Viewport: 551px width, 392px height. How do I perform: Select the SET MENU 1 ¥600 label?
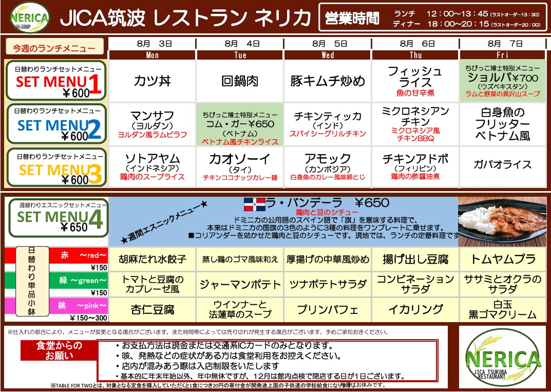tap(56, 81)
